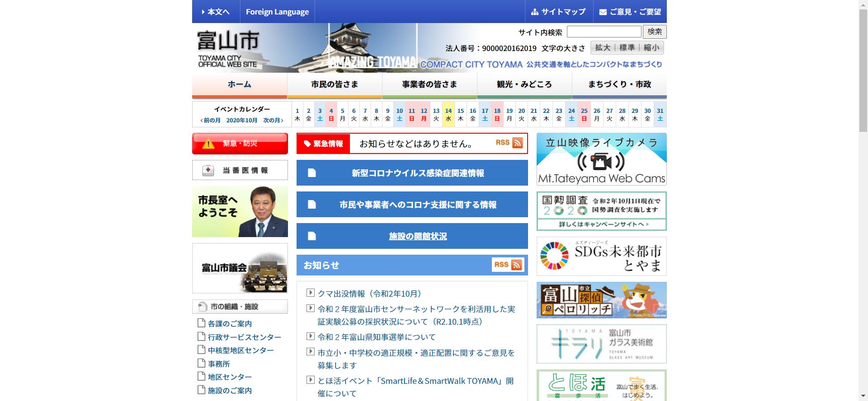The image size is (868, 401).
Task: Go to previous month in event calendar
Action: tap(211, 121)
